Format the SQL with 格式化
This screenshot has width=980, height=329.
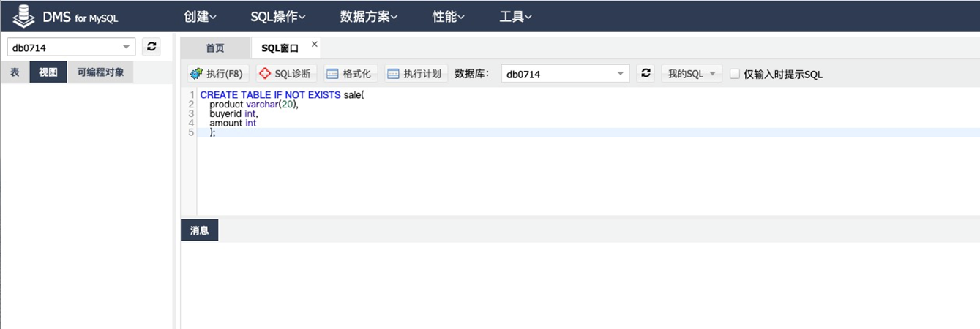(x=348, y=74)
